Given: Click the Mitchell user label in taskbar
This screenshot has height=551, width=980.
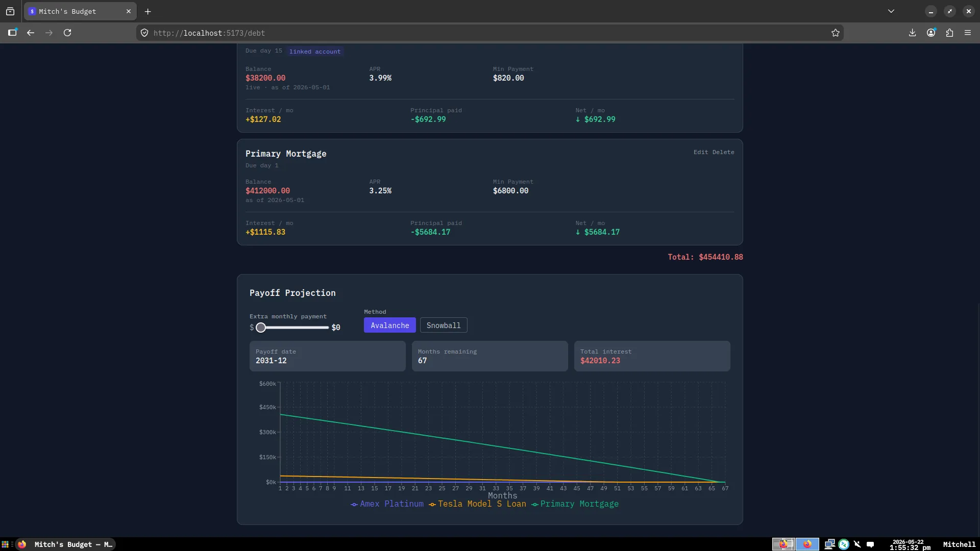Looking at the screenshot, I should coord(959,544).
